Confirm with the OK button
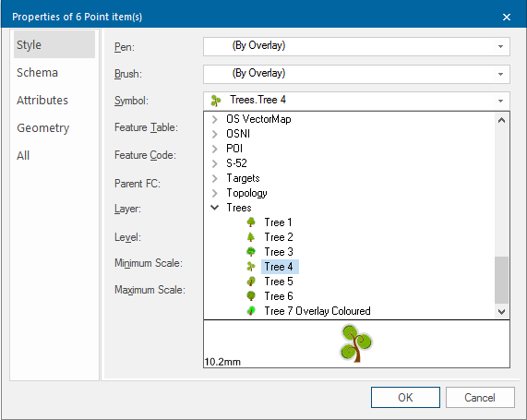Screen dimensions: 527x420 [405, 398]
